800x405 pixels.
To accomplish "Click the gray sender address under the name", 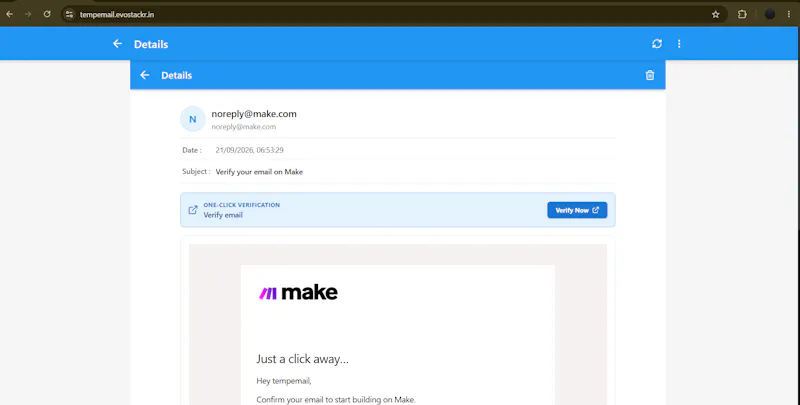I will [244, 126].
